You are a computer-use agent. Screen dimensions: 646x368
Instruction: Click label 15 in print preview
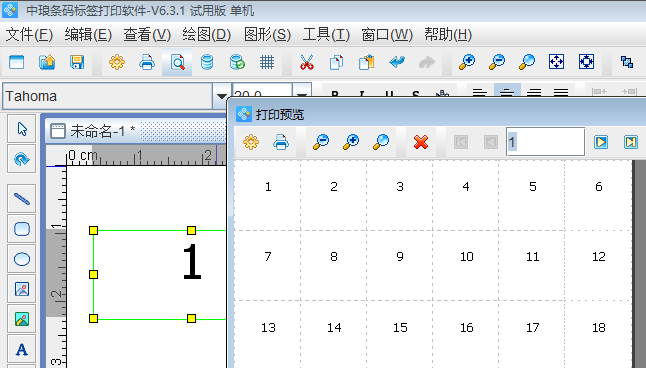[x=400, y=328]
